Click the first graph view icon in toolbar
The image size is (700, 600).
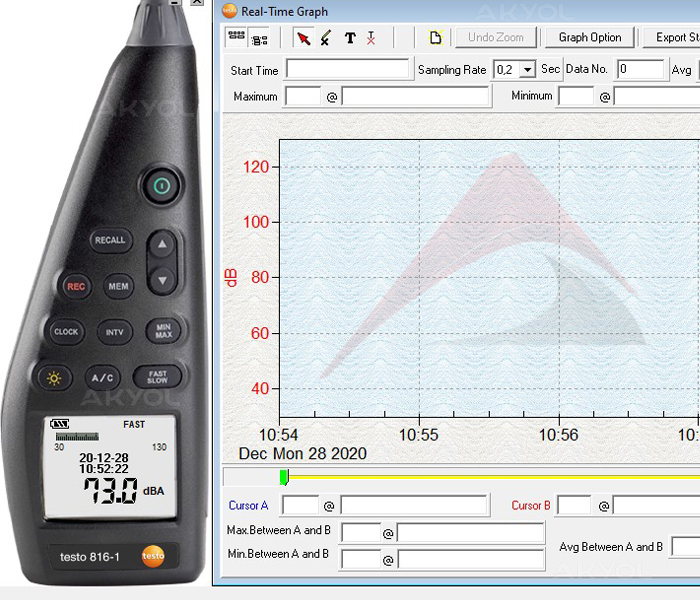[x=237, y=38]
